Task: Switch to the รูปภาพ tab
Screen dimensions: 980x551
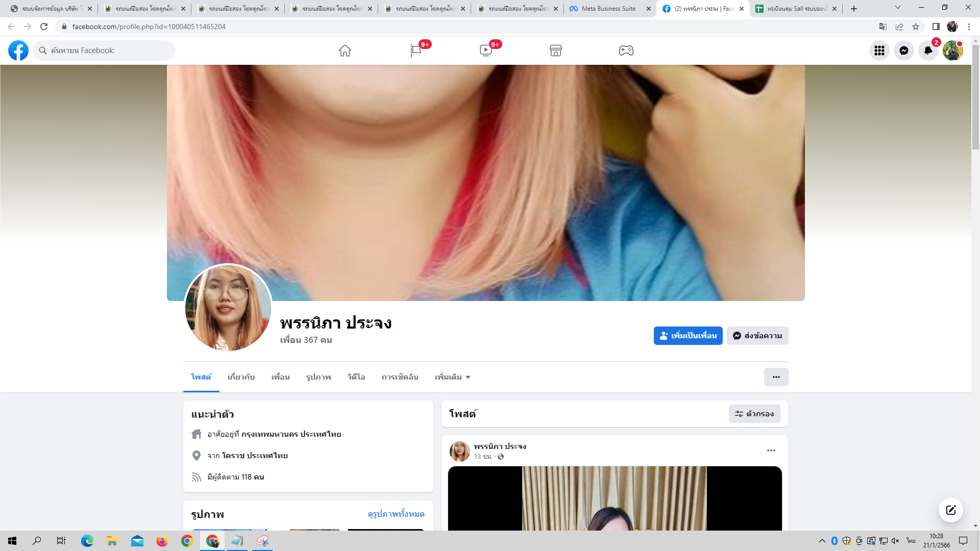Action: click(x=318, y=377)
